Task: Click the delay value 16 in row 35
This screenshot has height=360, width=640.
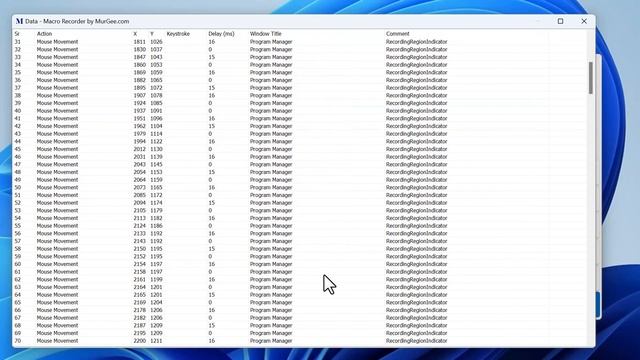Action: point(211,72)
